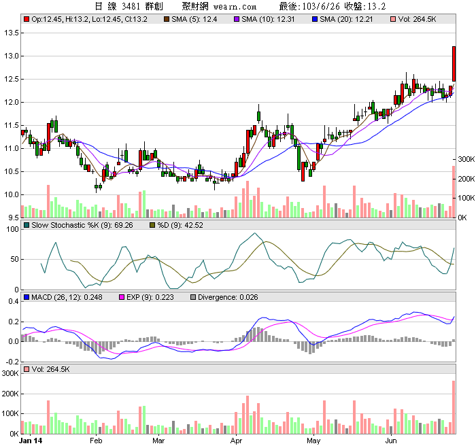
Task: Click the -0.2 MACD axis label
Action: [x=12, y=362]
